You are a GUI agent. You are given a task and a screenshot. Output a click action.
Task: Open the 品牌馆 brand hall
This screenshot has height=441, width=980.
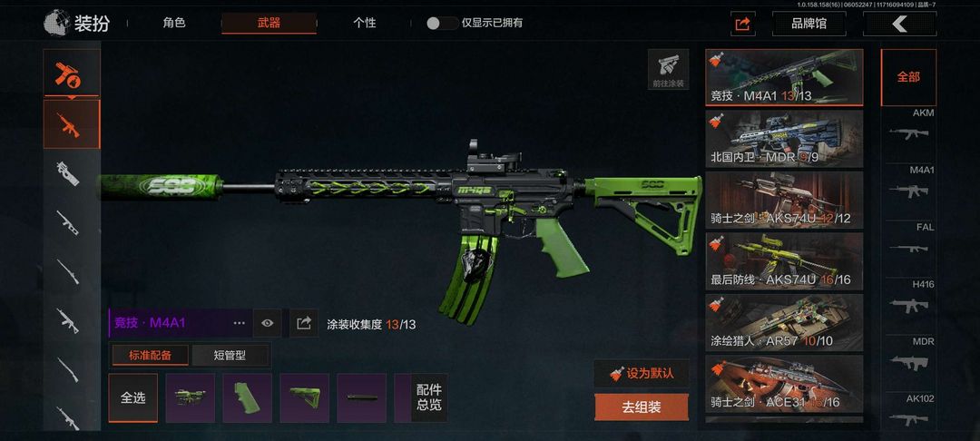pyautogui.click(x=808, y=24)
